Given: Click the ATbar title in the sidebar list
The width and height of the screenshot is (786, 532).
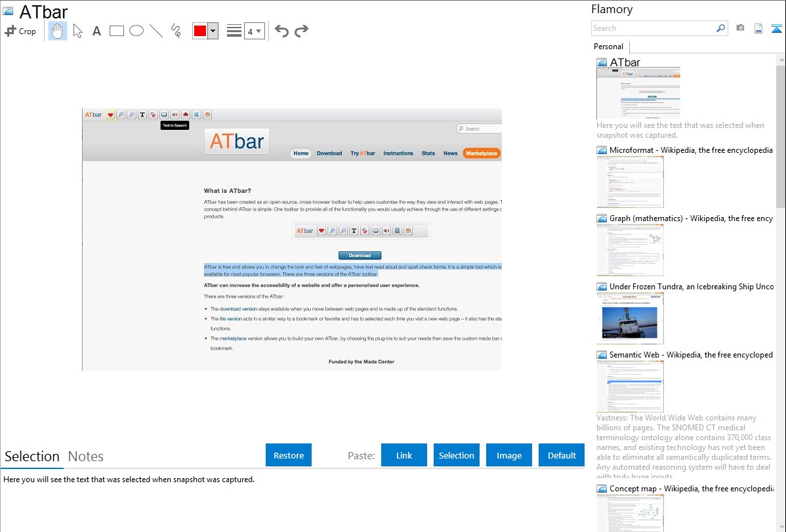Looking at the screenshot, I should click(625, 62).
